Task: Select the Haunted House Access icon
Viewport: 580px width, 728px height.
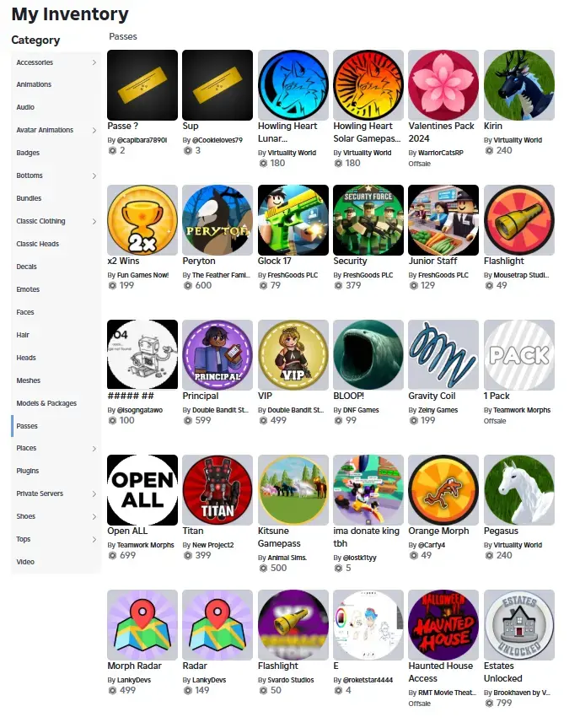Action: click(443, 625)
